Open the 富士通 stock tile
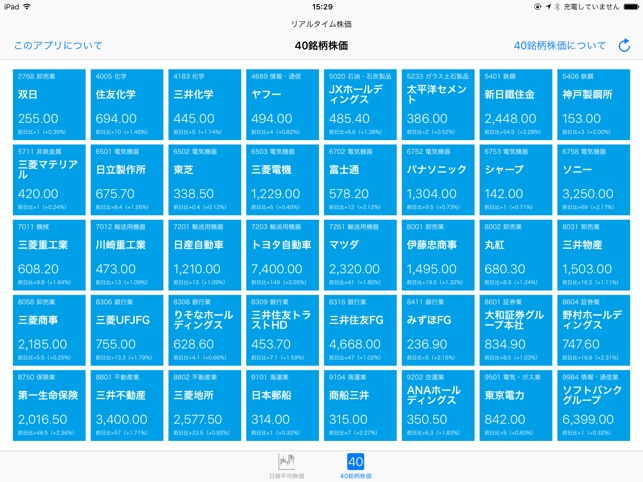The height and width of the screenshot is (482, 643). pos(360,180)
